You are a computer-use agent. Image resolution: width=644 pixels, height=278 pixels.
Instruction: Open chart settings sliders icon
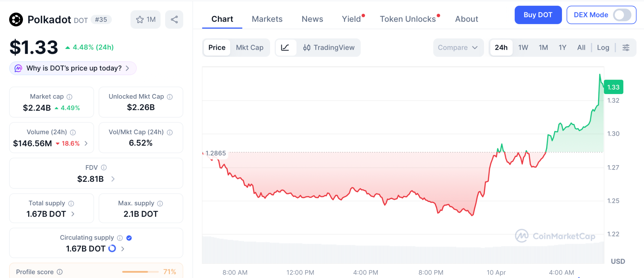(626, 47)
